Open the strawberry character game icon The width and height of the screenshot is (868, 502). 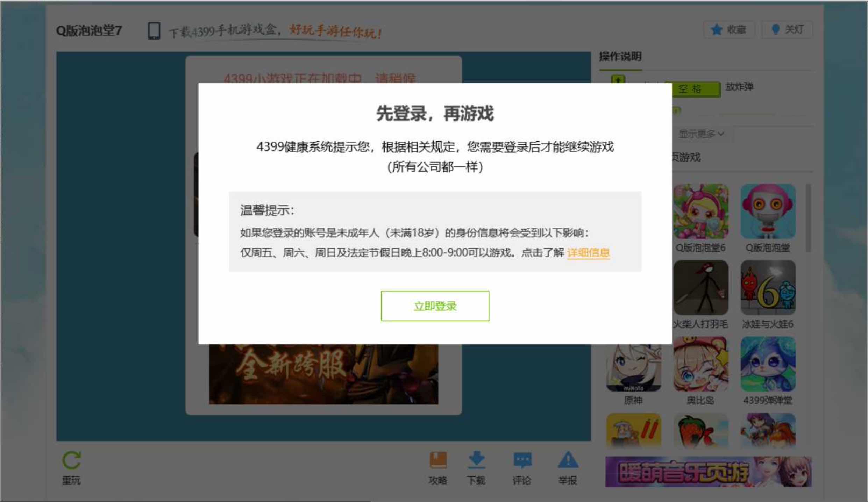(701, 430)
